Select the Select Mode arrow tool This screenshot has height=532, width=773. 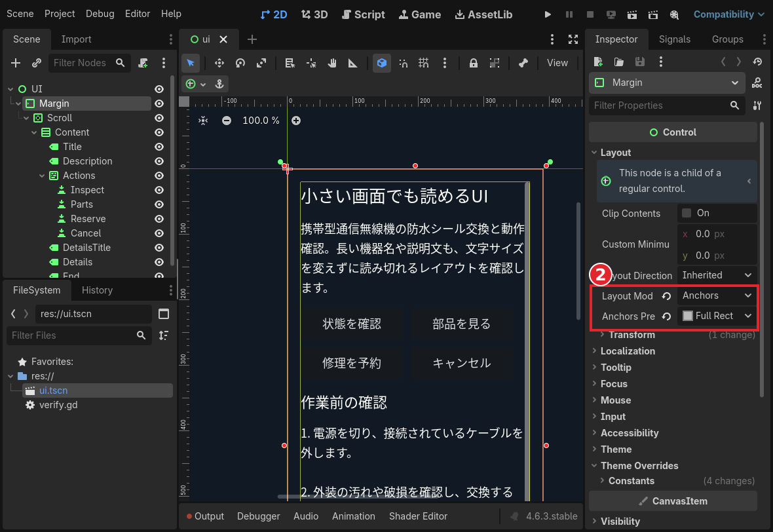tap(190, 63)
